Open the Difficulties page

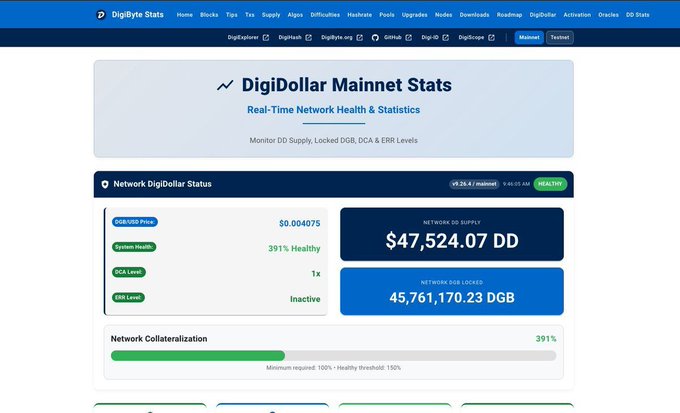[x=325, y=15]
